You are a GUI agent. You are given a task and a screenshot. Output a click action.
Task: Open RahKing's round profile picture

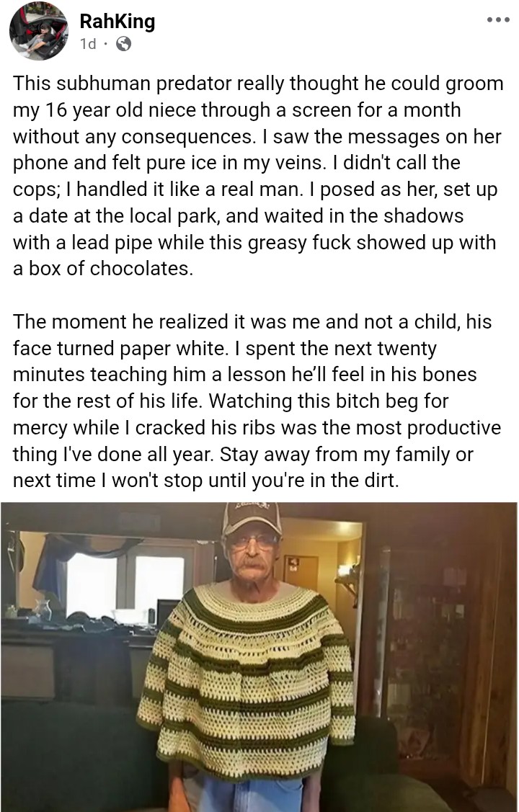tap(39, 31)
